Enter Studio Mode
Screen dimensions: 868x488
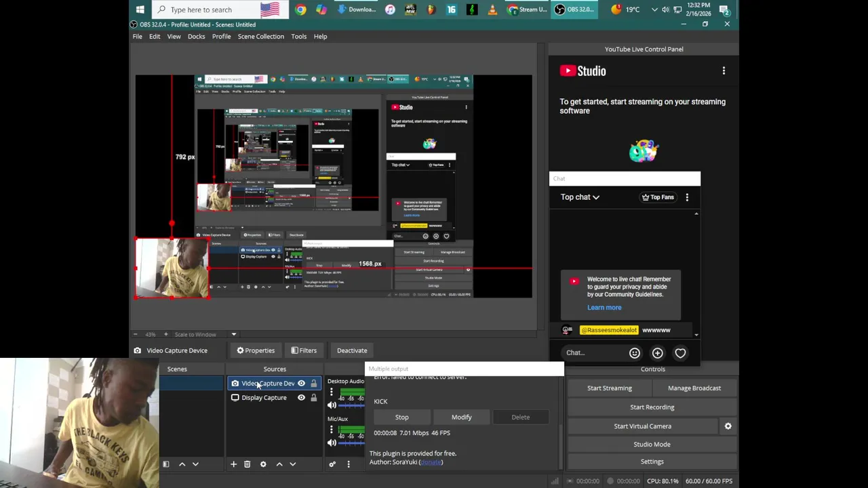pos(652,445)
